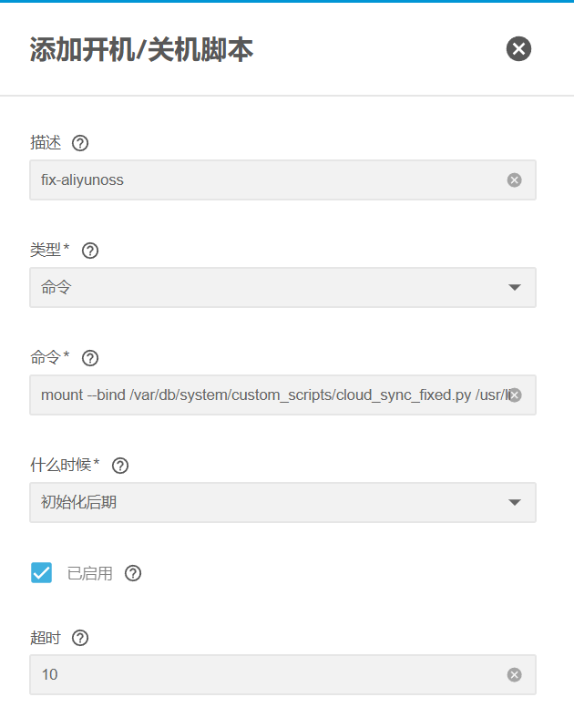Show help for the 描述 field
Viewport: 574px width, 728px height.
(80, 143)
